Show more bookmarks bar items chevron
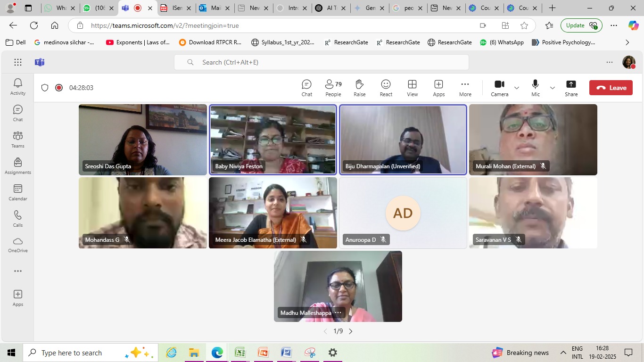The image size is (644, 362). (x=627, y=42)
